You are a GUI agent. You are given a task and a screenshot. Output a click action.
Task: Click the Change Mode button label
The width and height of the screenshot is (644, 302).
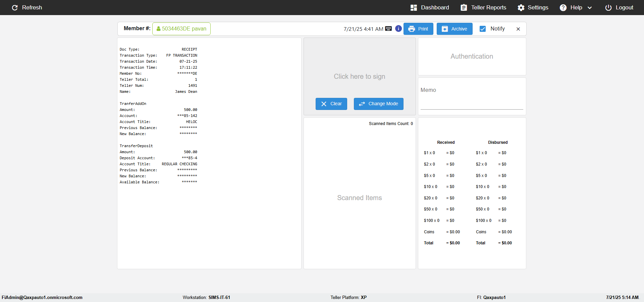(383, 104)
